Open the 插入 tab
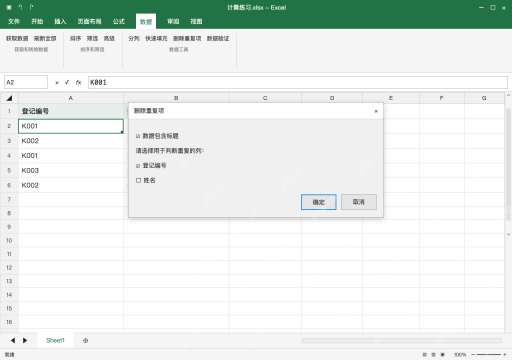Image resolution: width=512 pixels, height=360 pixels. (x=60, y=22)
